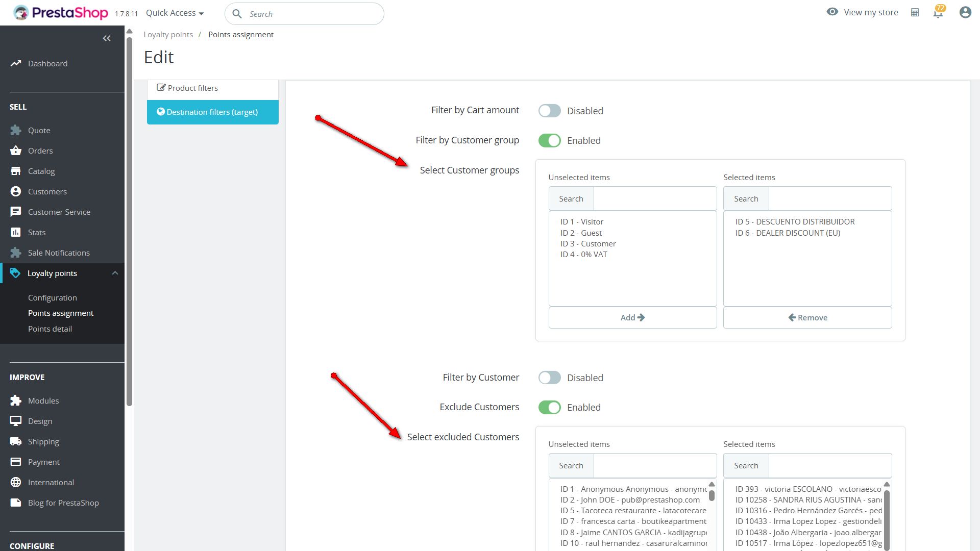Click search field above unselected customer groups
This screenshot has width=980, height=551.
tap(655, 198)
